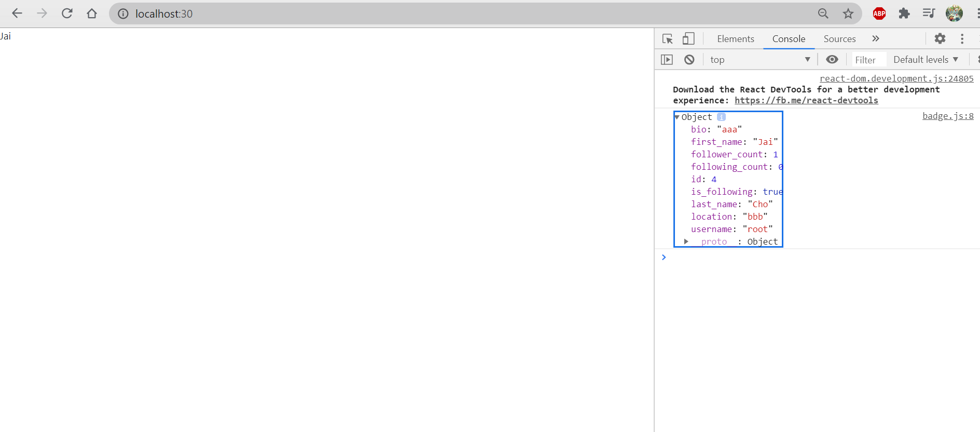Viewport: 980px width, 432px height.
Task: Show more DevTools tabs
Action: pos(876,39)
